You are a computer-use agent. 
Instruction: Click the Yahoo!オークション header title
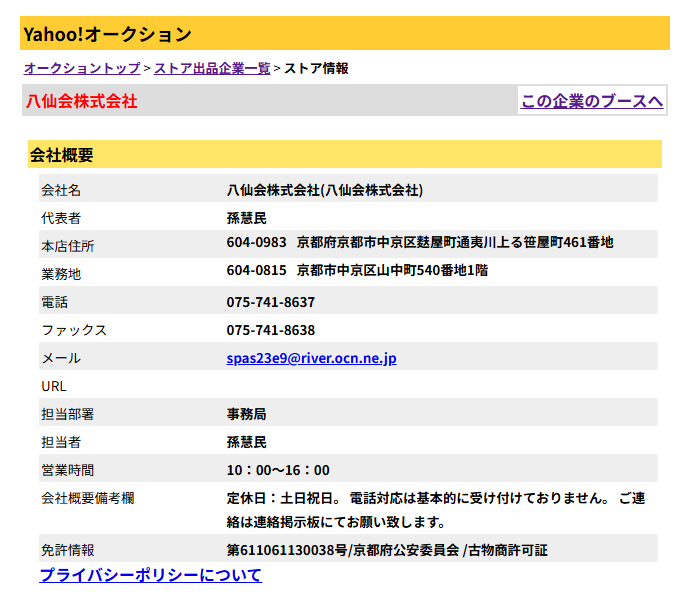click(x=108, y=34)
